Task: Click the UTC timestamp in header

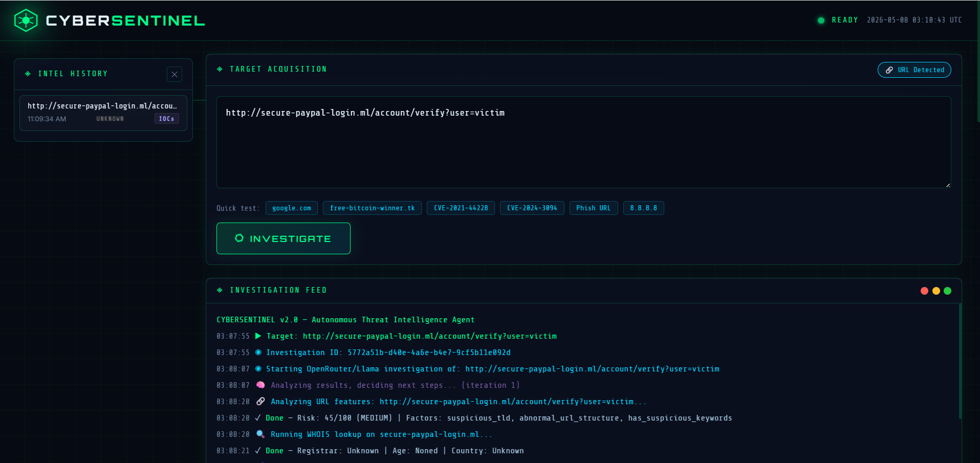Action: pyautogui.click(x=914, y=20)
